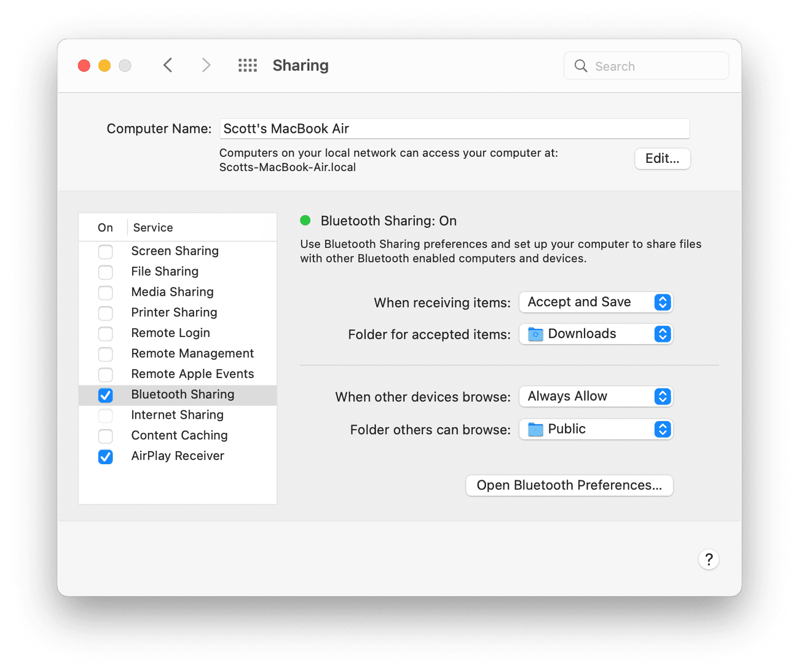Click the Show All grid icon
This screenshot has height=672, width=799.
click(x=247, y=65)
